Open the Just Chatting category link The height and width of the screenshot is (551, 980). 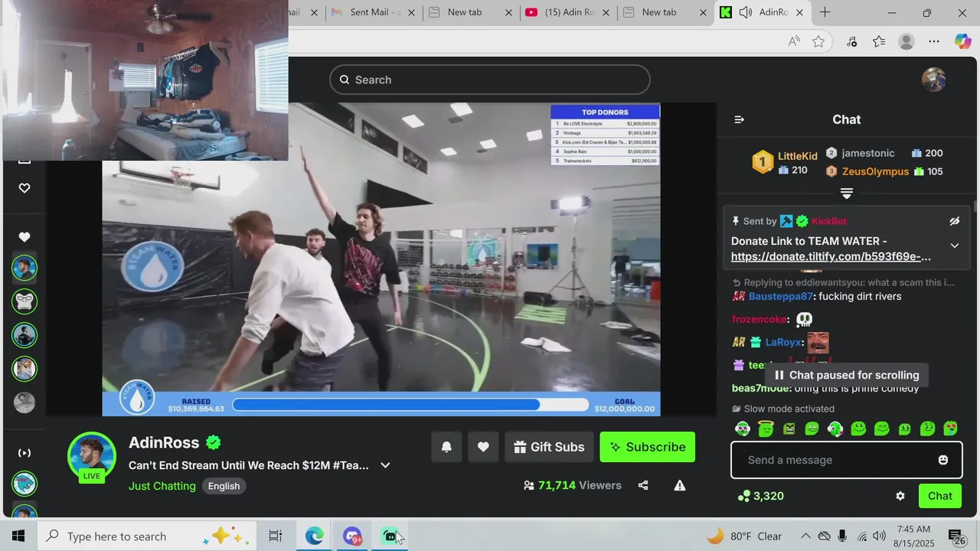(x=162, y=486)
